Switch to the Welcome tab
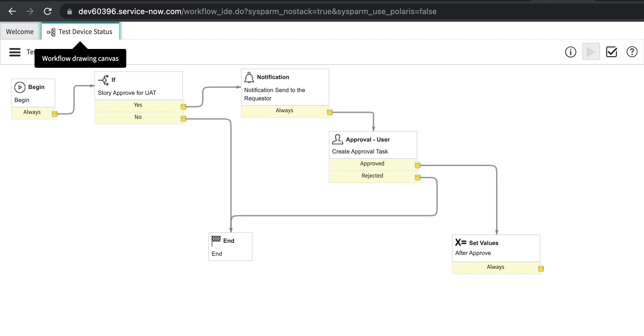Viewport: 644px width, 336px height. coord(19,32)
